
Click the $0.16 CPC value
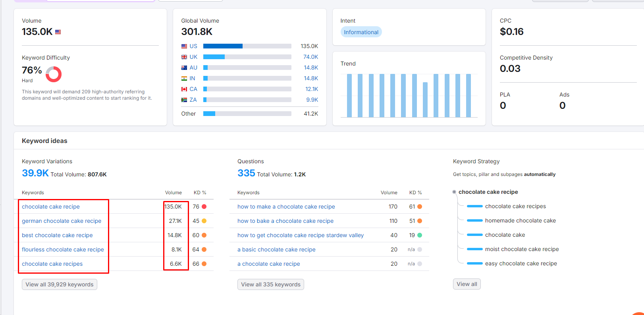[512, 32]
